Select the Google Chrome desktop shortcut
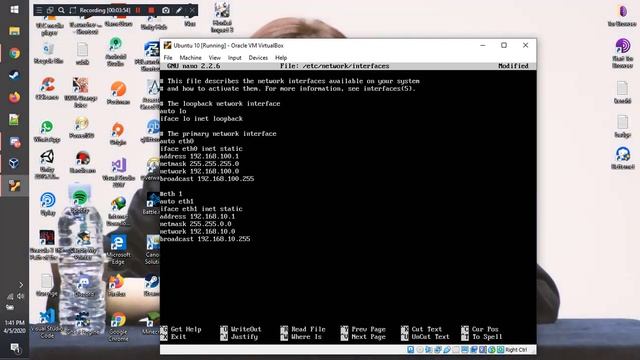This screenshot has height=360, width=640. [118, 327]
